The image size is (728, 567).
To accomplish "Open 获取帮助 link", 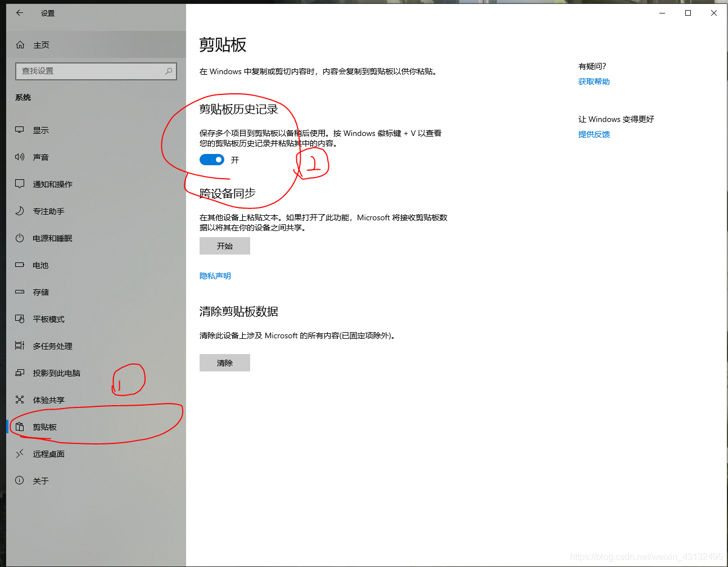I will coord(594,81).
